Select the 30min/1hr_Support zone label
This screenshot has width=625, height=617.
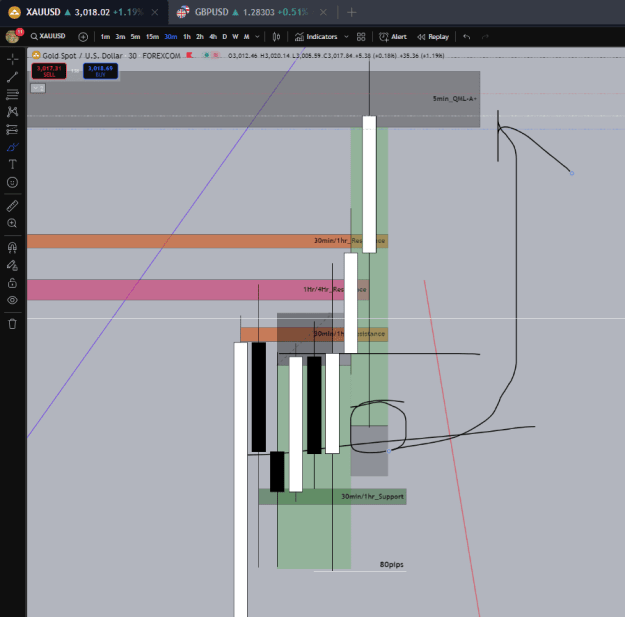tap(372, 497)
